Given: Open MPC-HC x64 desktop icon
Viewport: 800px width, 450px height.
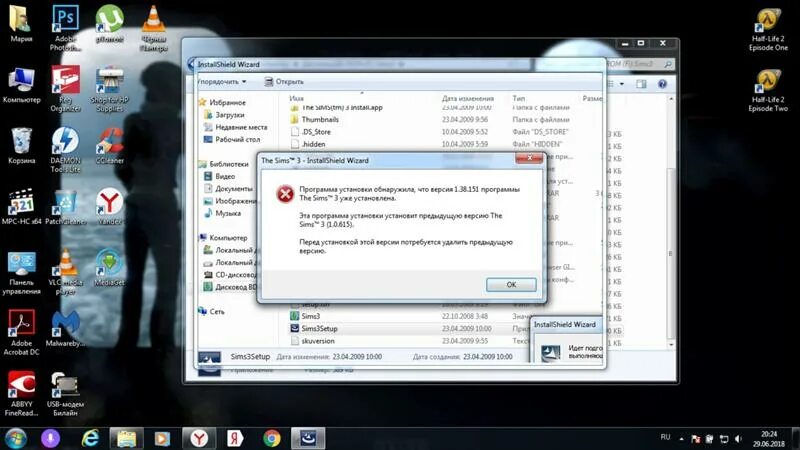Looking at the screenshot, I should pos(21,207).
